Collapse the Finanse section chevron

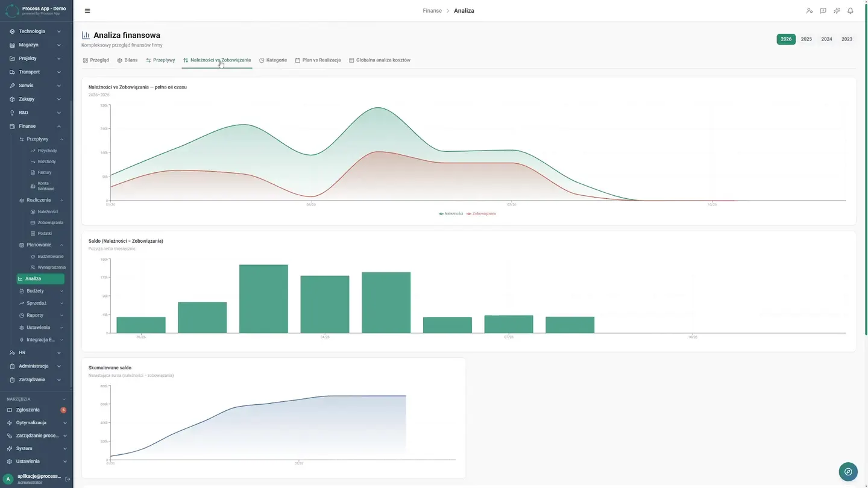click(59, 127)
